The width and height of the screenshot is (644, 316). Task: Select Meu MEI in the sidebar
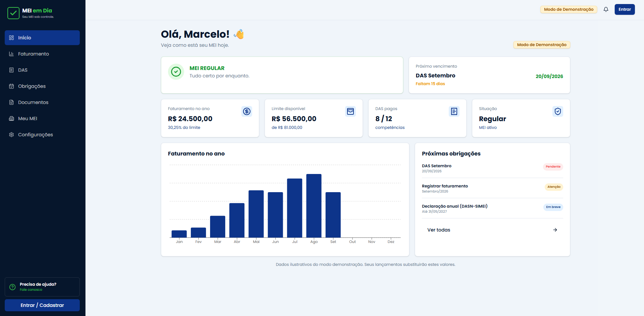42,118
